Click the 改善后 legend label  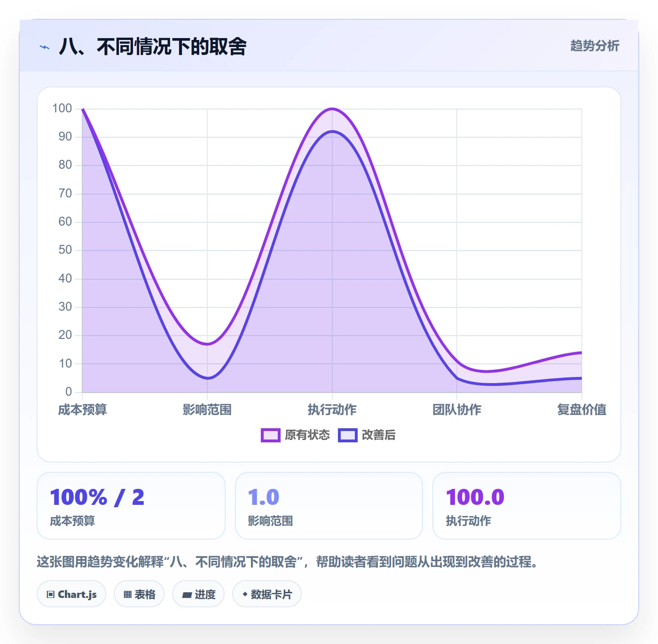tap(379, 435)
